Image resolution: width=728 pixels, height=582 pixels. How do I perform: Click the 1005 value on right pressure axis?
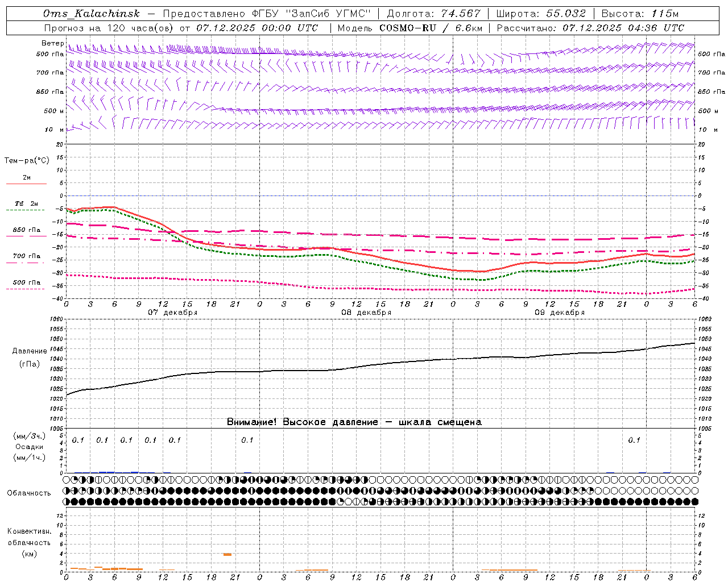(705, 429)
